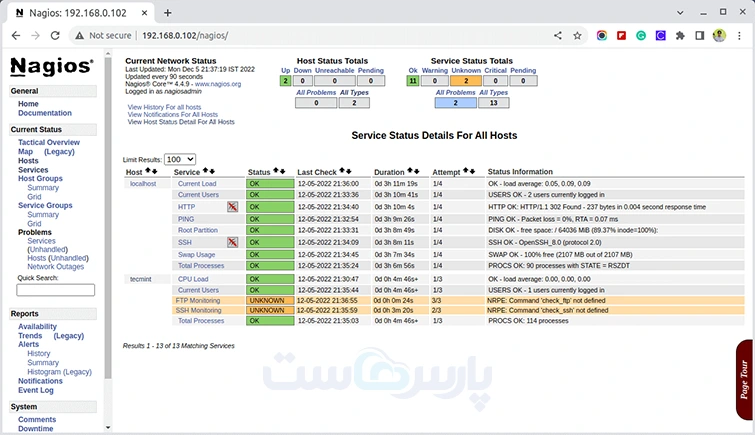Open Availability report in sidebar
The height and width of the screenshot is (435, 755).
tap(38, 326)
